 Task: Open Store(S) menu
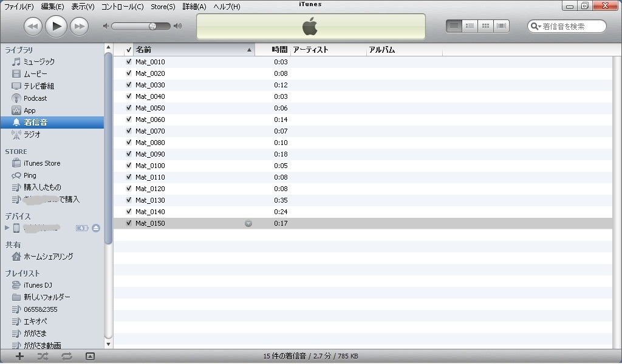[x=163, y=7]
